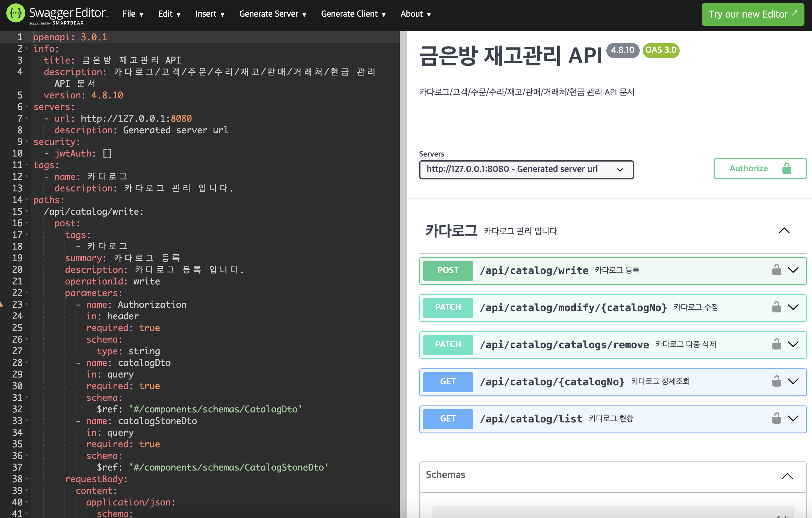Screen dimensions: 812x518
Task: Open the About menu
Action: (415, 14)
